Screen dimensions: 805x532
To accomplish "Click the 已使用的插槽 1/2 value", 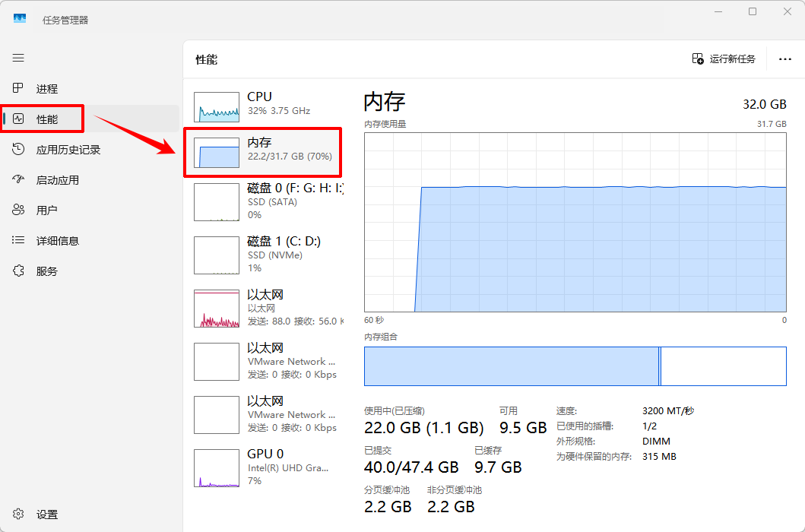I will pos(649,426).
